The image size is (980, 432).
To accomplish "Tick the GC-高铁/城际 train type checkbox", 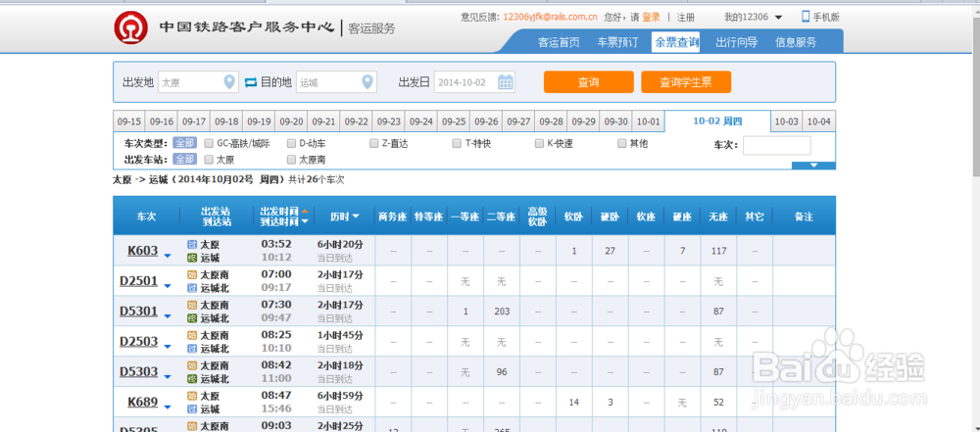I will [209, 143].
